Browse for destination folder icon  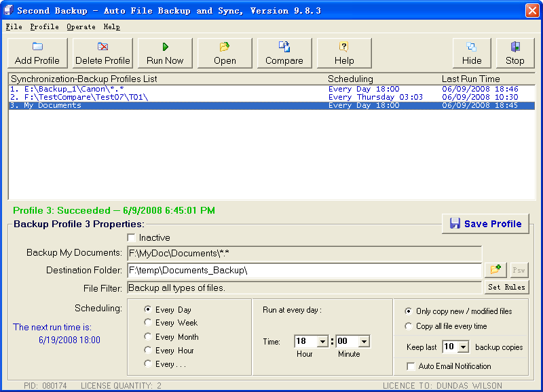[495, 269]
